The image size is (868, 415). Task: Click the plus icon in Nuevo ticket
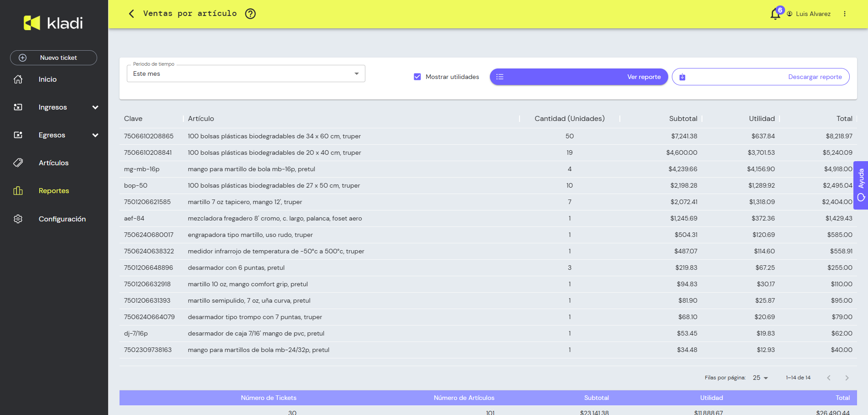click(22, 58)
